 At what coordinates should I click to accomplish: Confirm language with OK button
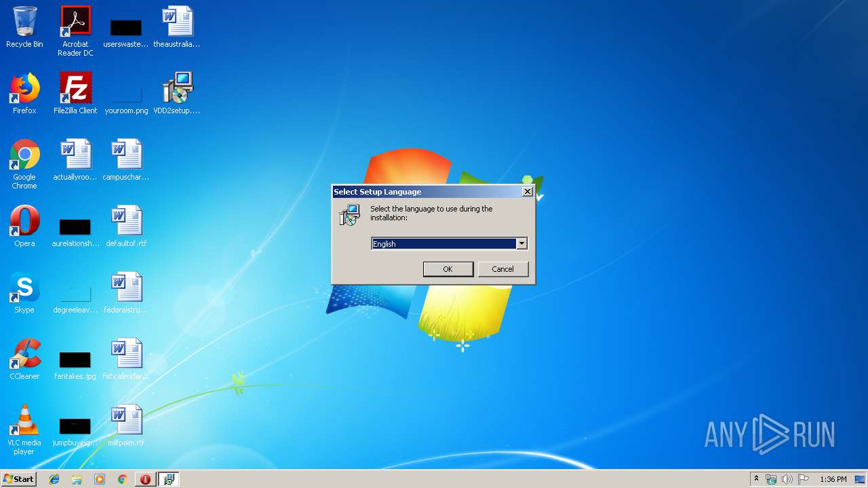click(x=448, y=269)
